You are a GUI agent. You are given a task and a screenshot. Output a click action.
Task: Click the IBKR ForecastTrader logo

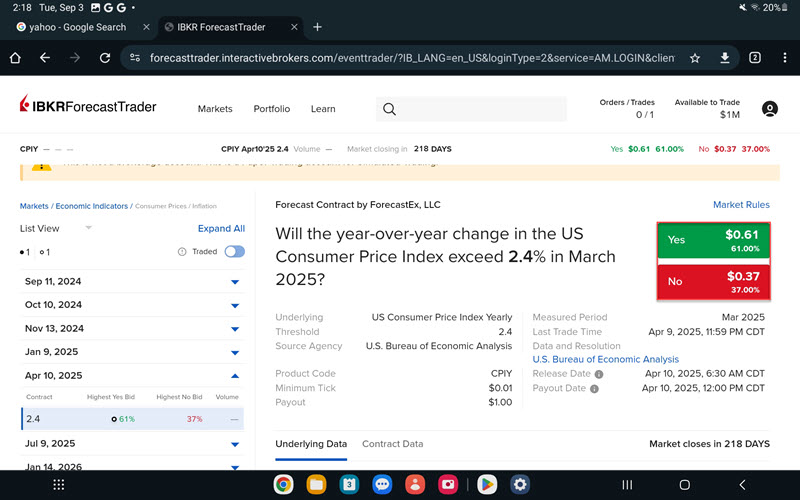click(88, 105)
